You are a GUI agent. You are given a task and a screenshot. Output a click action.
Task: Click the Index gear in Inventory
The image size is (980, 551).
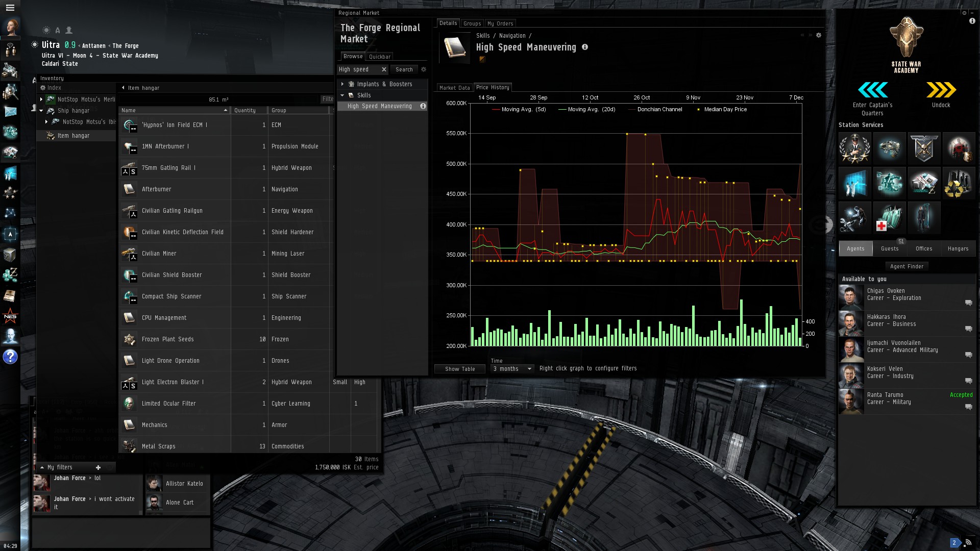coord(43,88)
